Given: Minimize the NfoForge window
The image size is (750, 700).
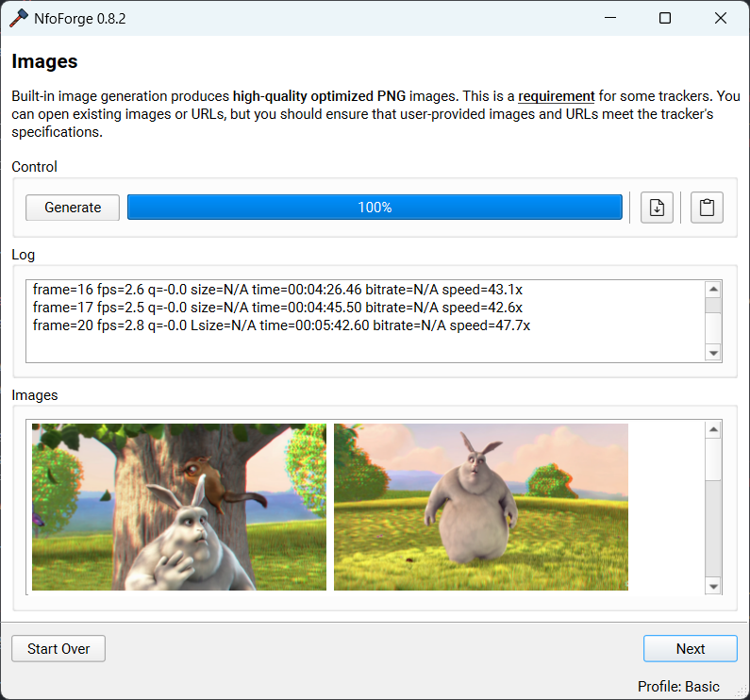Looking at the screenshot, I should pyautogui.click(x=609, y=18).
